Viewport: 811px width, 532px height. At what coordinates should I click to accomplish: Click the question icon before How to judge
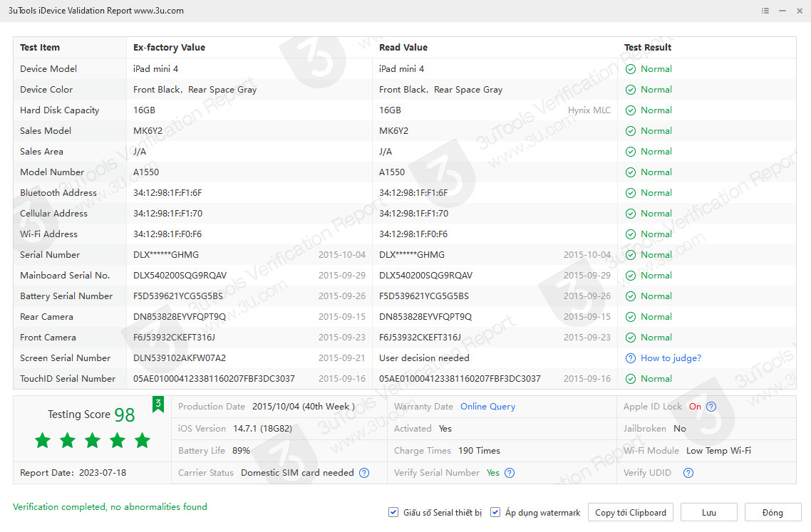(631, 358)
